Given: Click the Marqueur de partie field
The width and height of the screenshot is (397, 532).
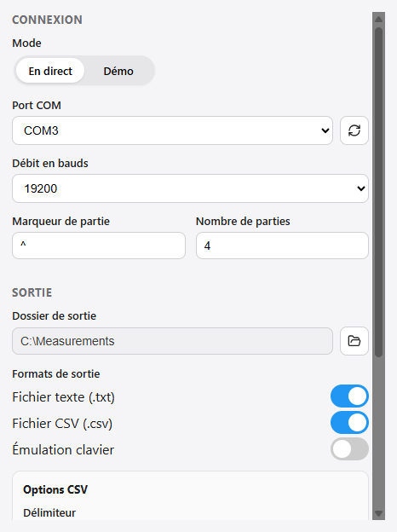Looking at the screenshot, I should 99,246.
